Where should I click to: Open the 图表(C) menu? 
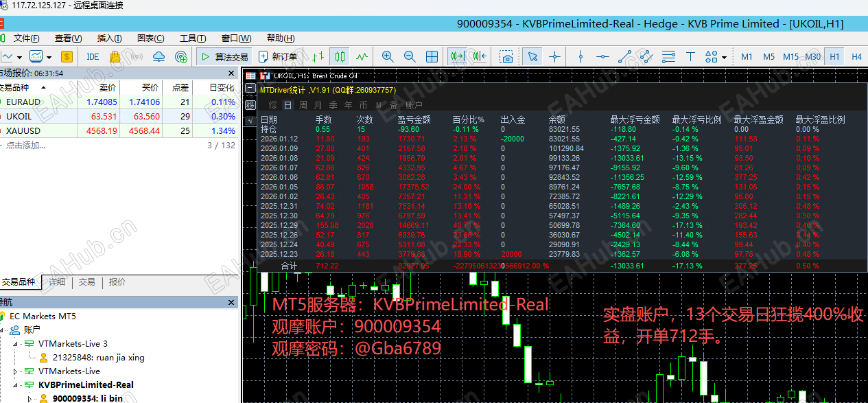151,38
